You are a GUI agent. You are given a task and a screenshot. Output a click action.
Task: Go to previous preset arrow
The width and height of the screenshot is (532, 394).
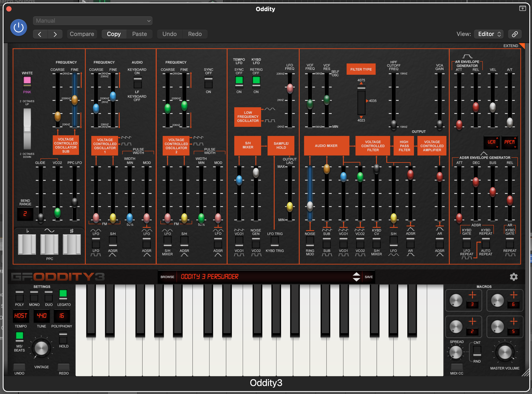[40, 34]
